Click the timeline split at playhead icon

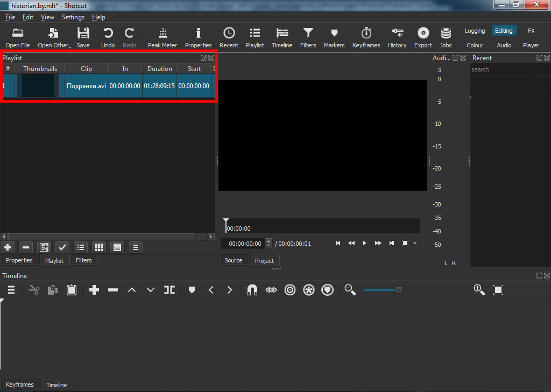coord(169,290)
